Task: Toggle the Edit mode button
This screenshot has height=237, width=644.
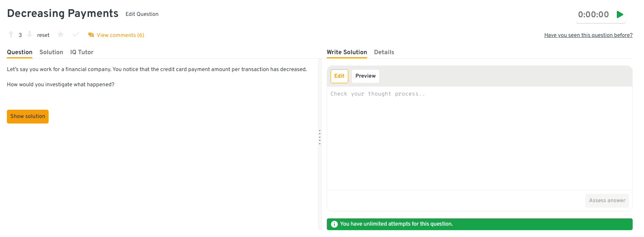Action: (x=339, y=76)
